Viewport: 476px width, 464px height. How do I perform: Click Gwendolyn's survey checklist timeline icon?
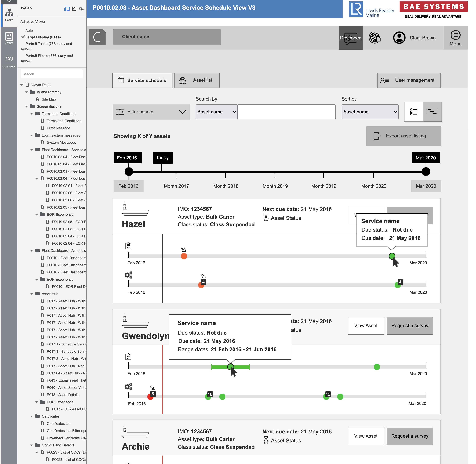pyautogui.click(x=128, y=357)
